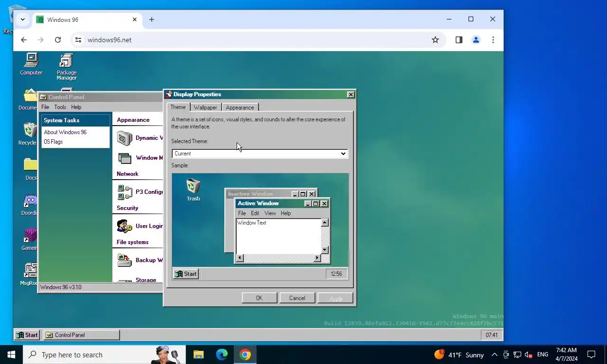This screenshot has height=364, width=607.
Task: Click OK in Display Properties
Action: pos(259,298)
